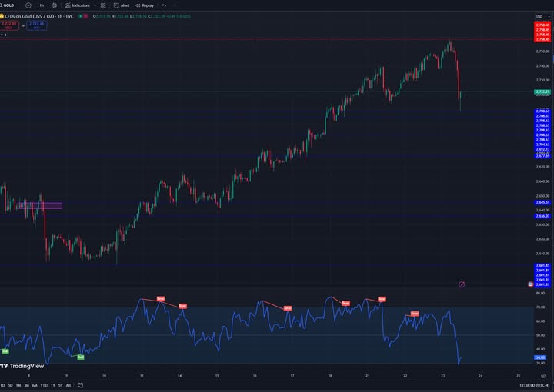Open the 1h timeframe interval selector
The width and height of the screenshot is (554, 392).
42,5
